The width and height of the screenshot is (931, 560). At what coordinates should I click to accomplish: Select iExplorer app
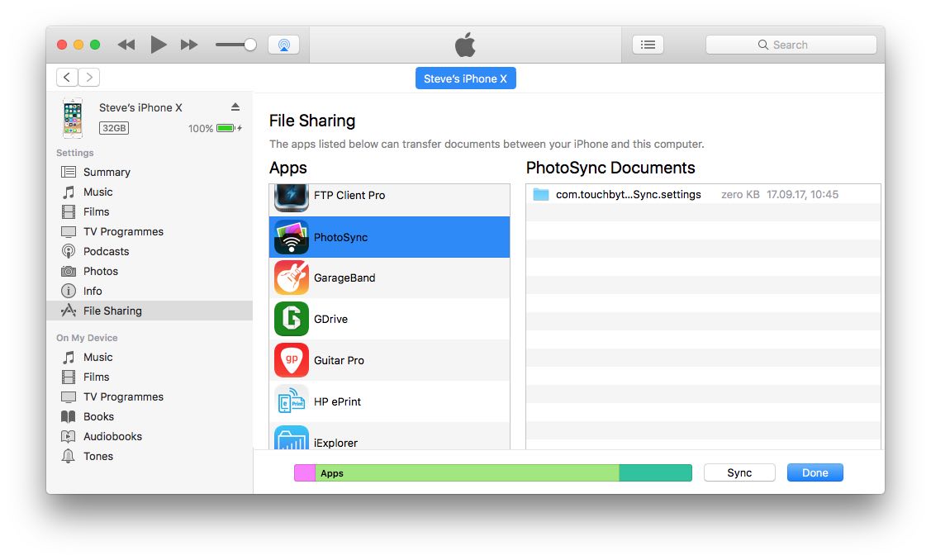tap(390, 436)
